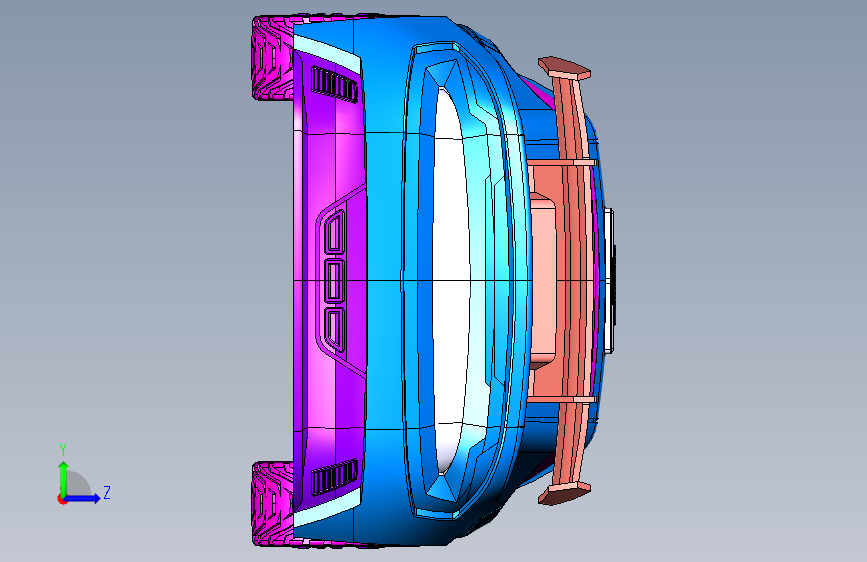Select the upper spoiler end plate
Image resolution: width=867 pixels, height=562 pixels.
pyautogui.click(x=565, y=67)
